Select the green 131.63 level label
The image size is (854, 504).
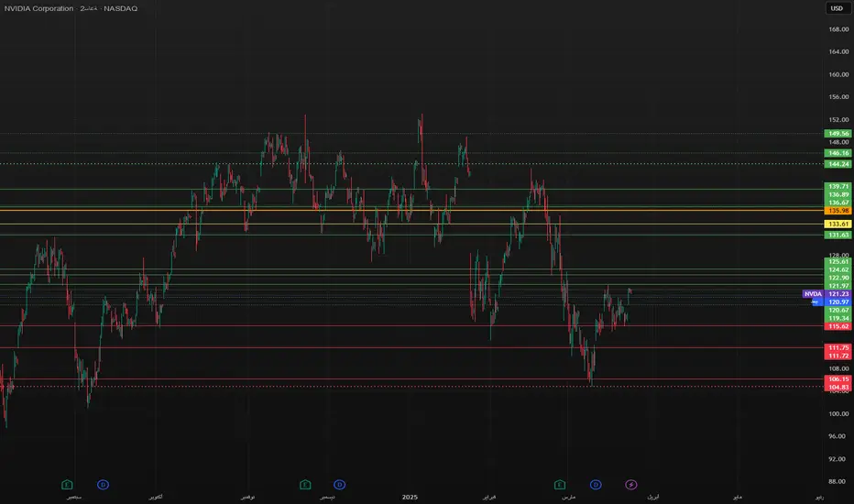[838, 235]
